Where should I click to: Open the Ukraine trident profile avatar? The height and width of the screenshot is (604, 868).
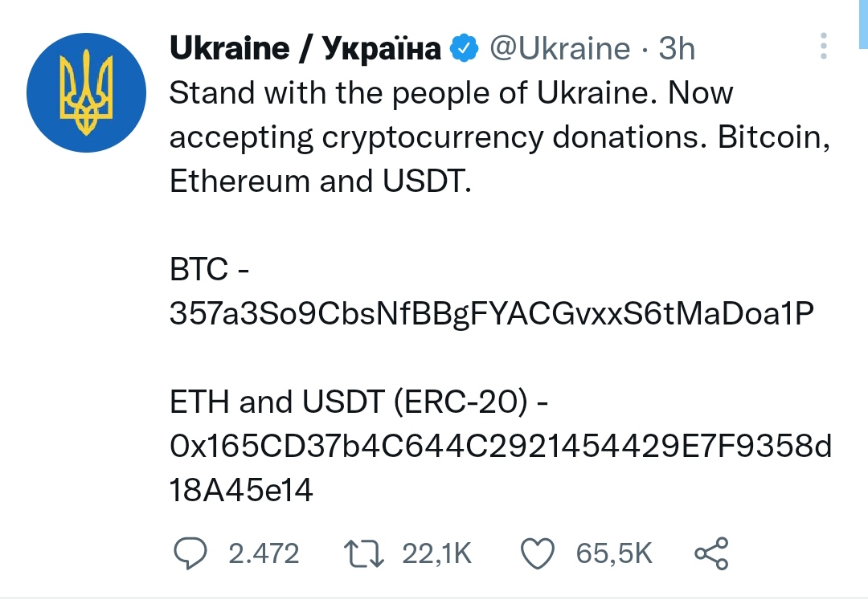[86, 92]
